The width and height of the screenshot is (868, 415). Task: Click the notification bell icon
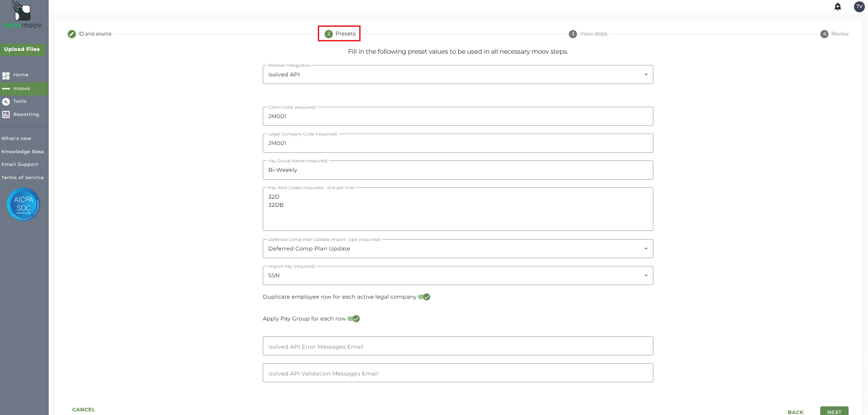(x=838, y=6)
